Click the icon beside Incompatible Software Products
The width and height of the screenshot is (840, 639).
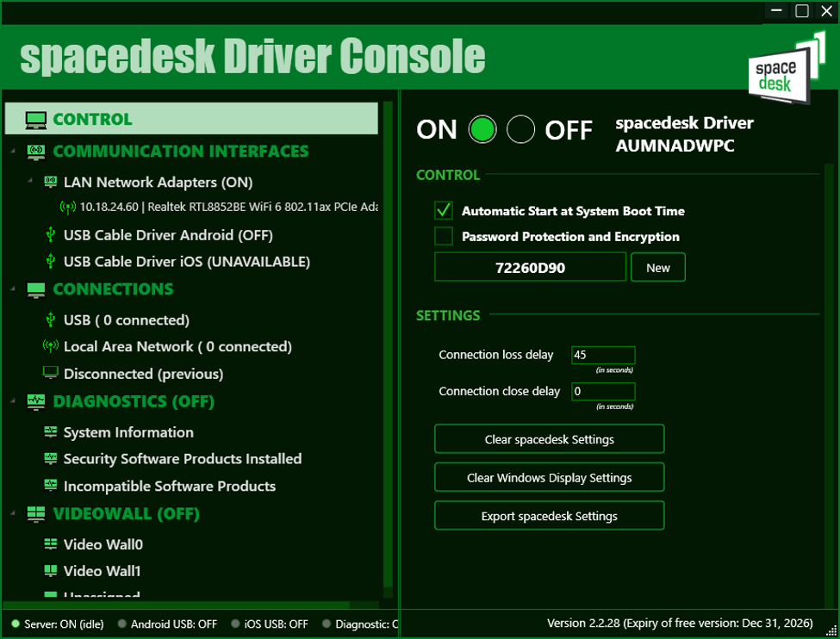coord(50,485)
